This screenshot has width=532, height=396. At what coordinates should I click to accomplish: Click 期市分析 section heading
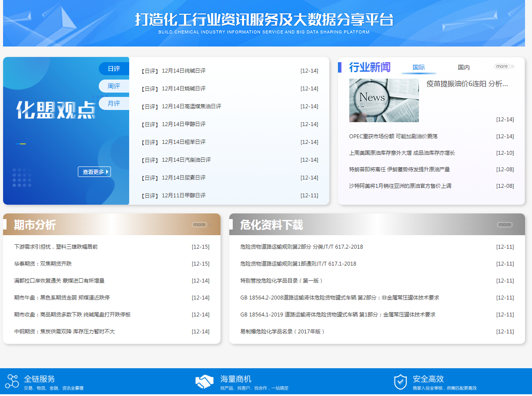coord(35,225)
